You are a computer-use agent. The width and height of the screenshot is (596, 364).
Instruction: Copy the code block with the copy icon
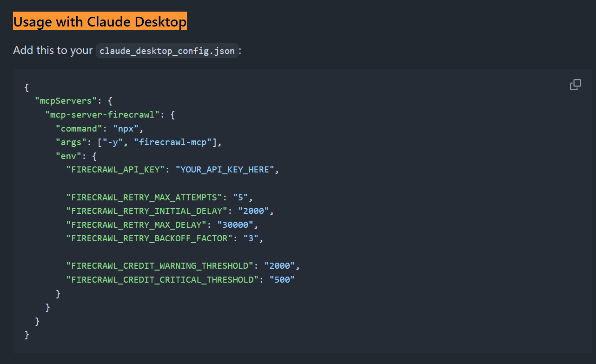point(576,85)
